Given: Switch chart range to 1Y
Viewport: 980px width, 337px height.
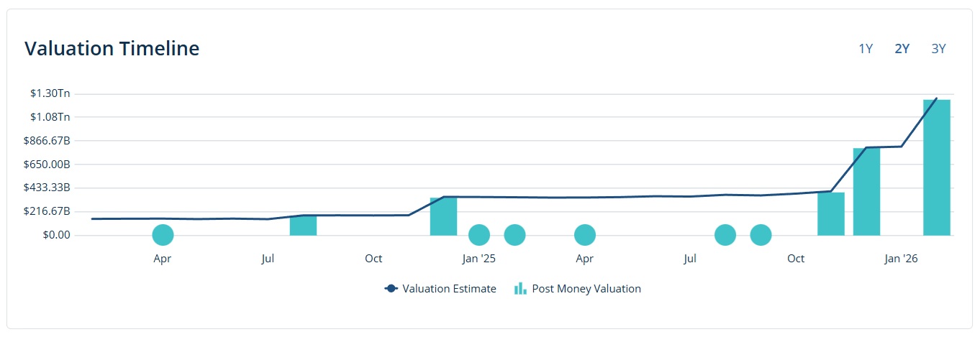Looking at the screenshot, I should coord(866,49).
